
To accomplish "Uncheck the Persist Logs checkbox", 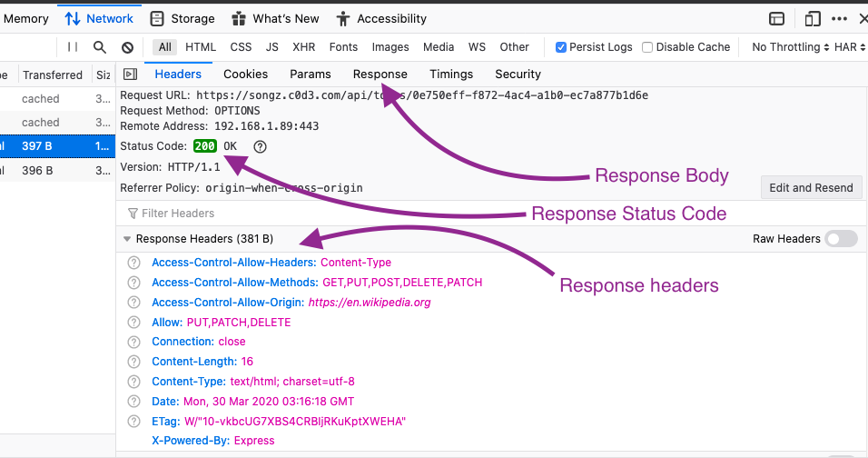I will 561,47.
